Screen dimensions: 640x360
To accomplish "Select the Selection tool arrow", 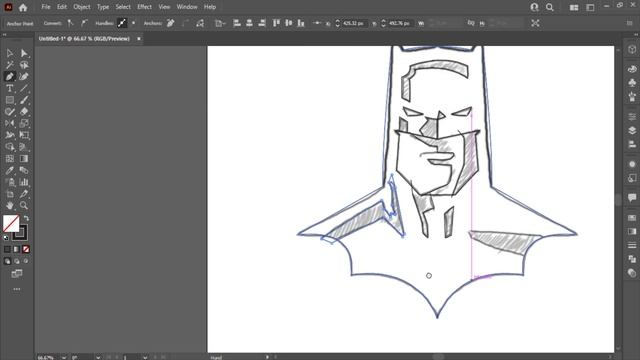I will 10,53.
